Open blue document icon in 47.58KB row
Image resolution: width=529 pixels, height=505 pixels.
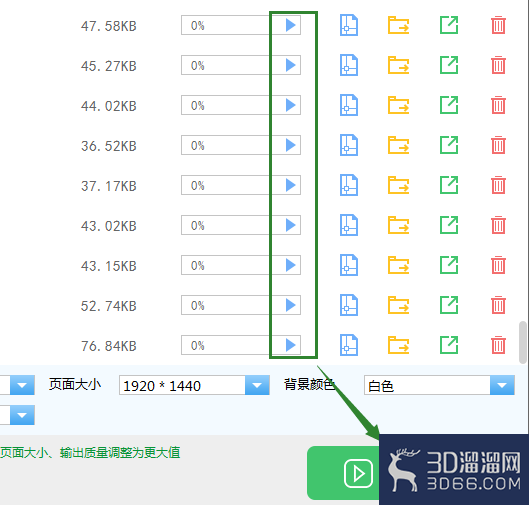coord(349,25)
